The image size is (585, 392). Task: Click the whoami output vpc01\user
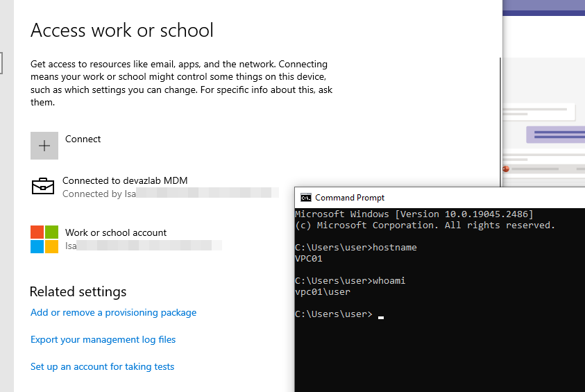(x=323, y=292)
